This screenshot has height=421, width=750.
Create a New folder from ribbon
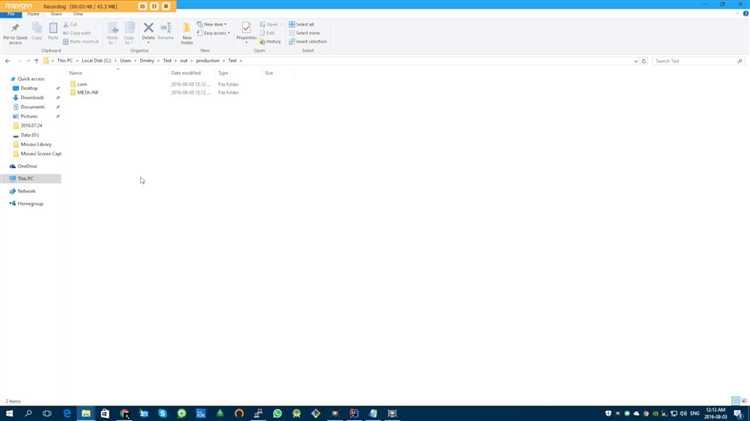click(x=187, y=33)
